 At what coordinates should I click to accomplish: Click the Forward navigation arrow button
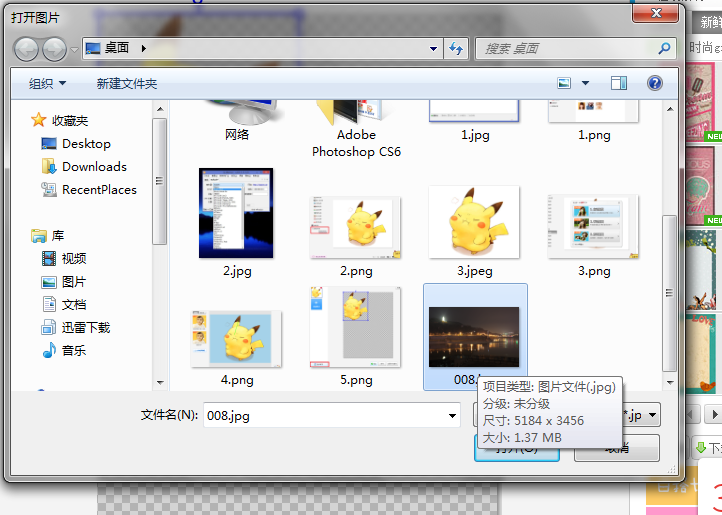pyautogui.click(x=54, y=49)
